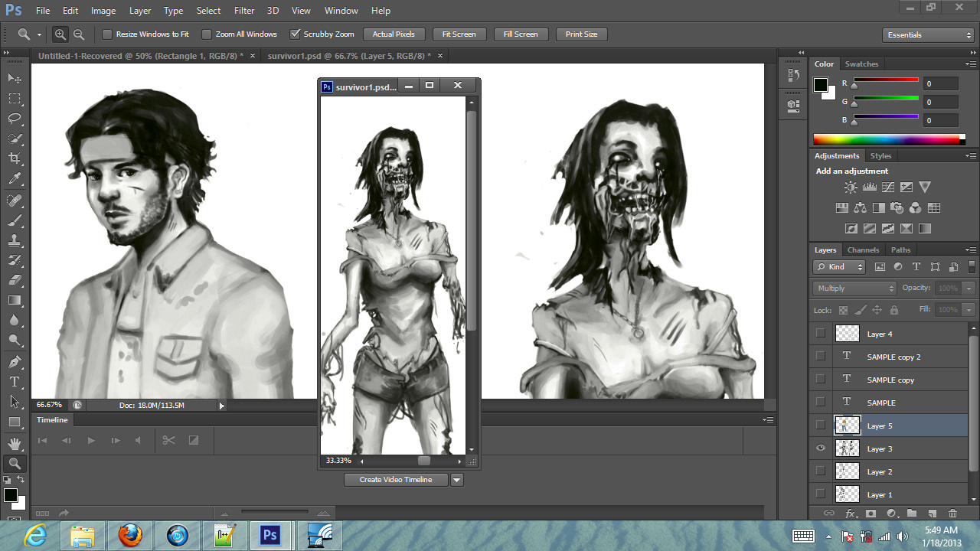Select the Eyedropper tool
Viewport: 980px width, 551px height.
coord(15,179)
